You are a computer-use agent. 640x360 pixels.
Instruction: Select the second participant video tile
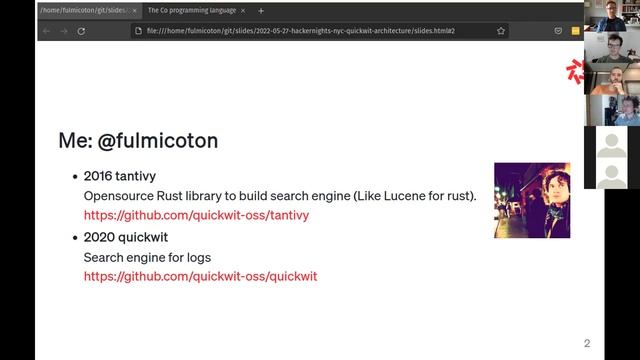click(612, 47)
